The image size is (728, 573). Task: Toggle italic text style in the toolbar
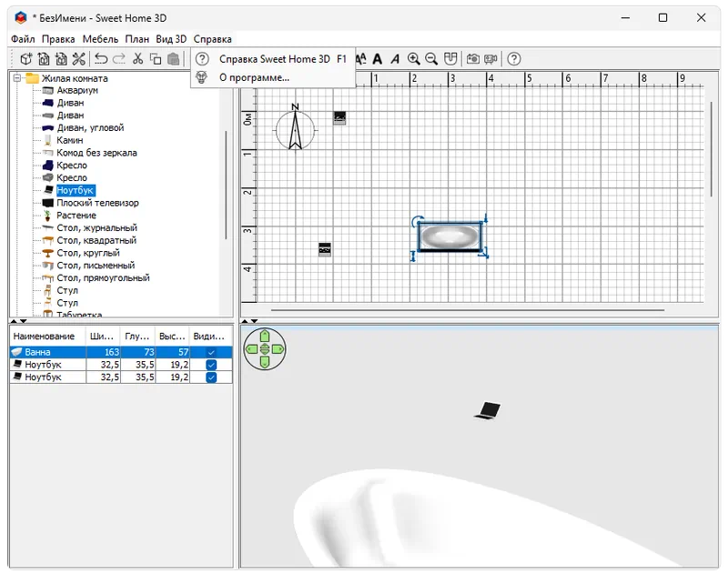(x=395, y=59)
